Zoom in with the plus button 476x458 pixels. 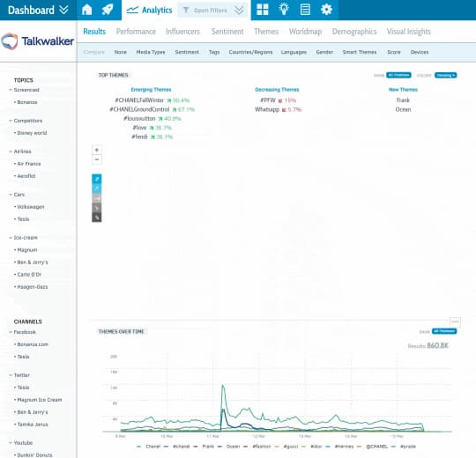pyautogui.click(x=97, y=150)
